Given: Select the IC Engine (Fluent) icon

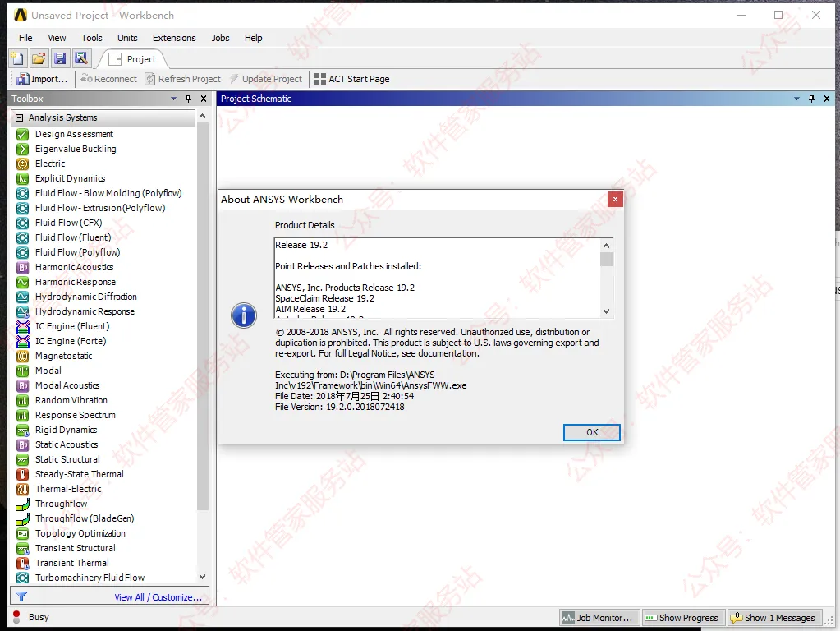Looking at the screenshot, I should pos(22,326).
